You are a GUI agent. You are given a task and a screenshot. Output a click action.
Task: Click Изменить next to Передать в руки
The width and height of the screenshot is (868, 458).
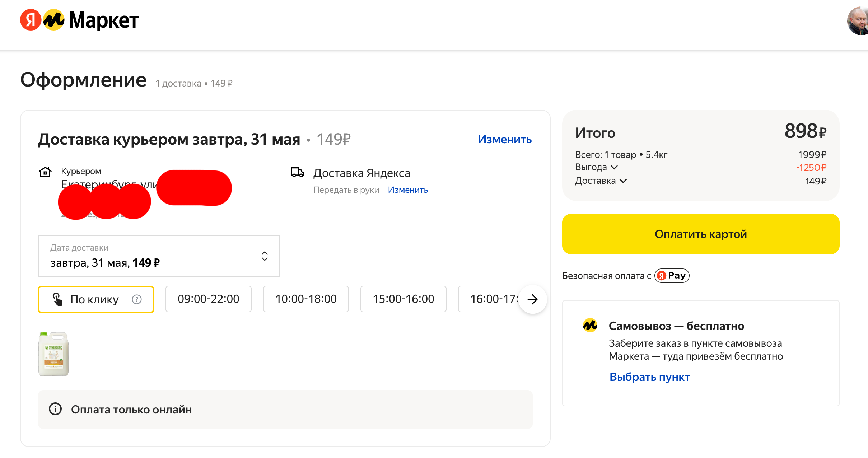point(408,190)
